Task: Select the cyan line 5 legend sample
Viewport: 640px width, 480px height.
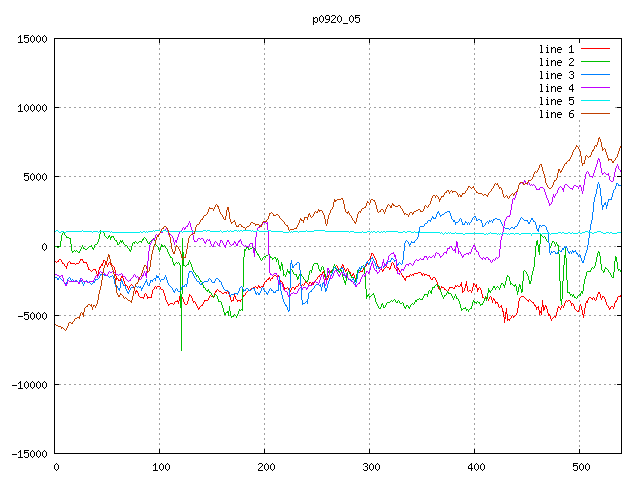Action: point(596,101)
